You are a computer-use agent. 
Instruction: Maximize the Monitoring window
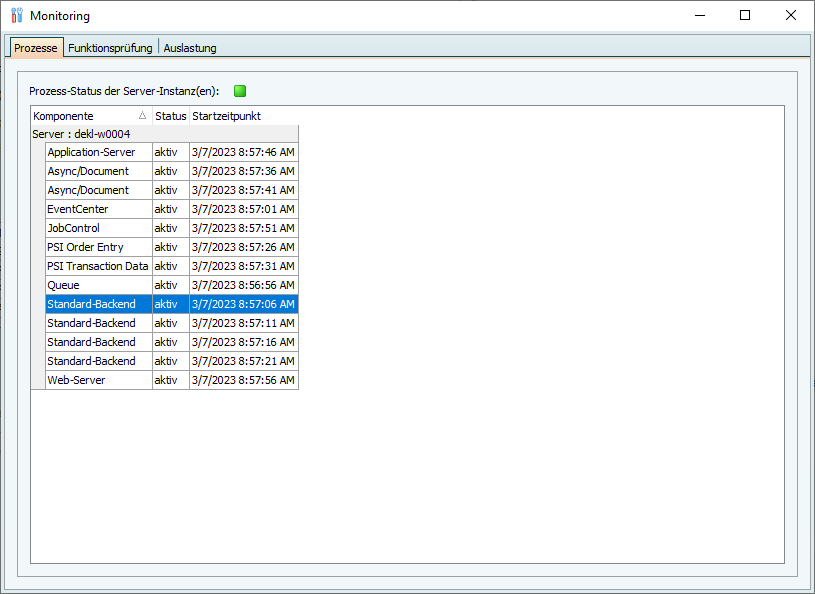745,16
